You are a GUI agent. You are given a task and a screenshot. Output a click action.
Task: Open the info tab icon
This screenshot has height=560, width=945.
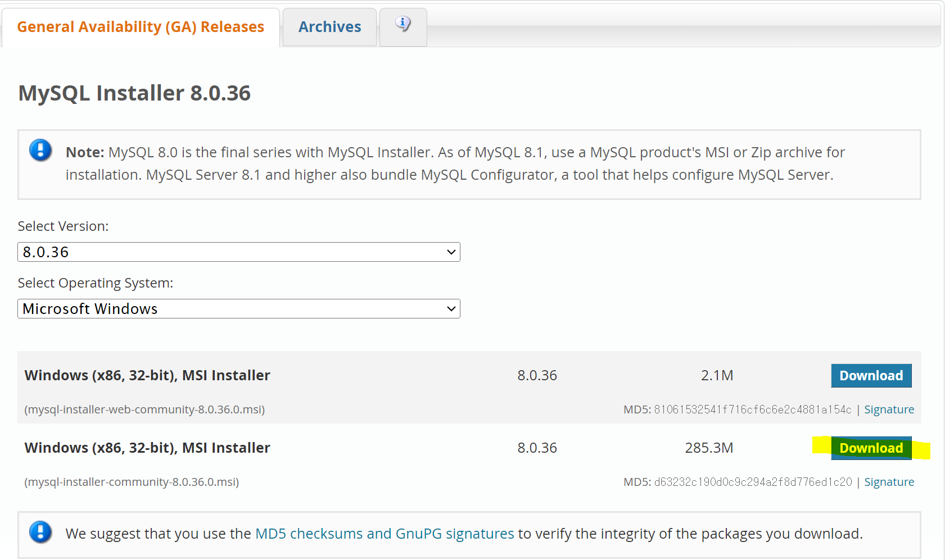click(403, 24)
